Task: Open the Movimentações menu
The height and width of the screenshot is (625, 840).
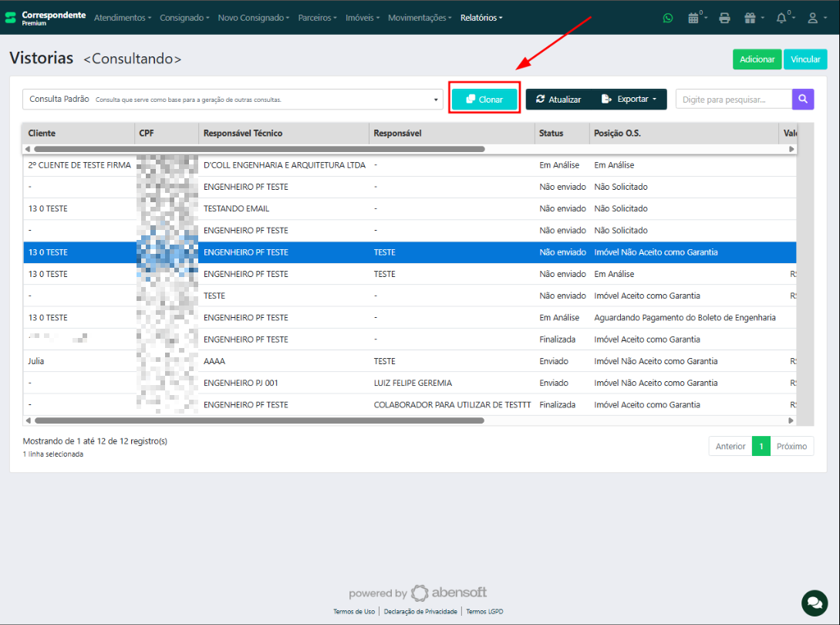Action: [x=420, y=18]
